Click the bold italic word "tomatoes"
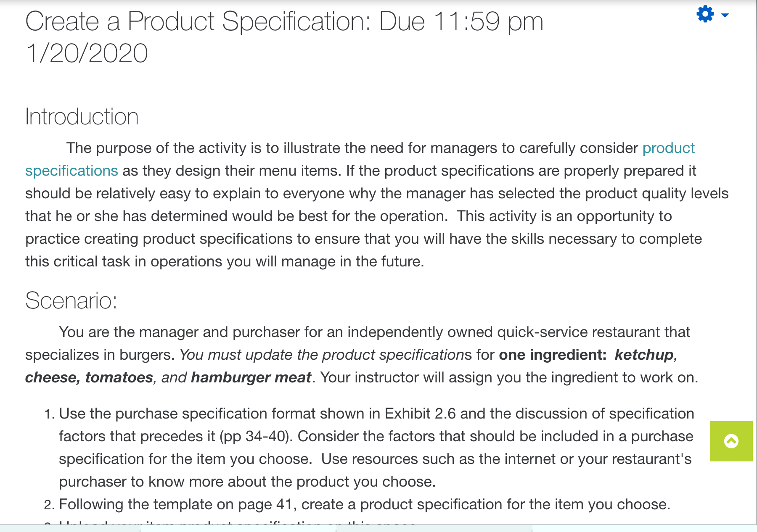Image resolution: width=757 pixels, height=532 pixels. (x=119, y=377)
